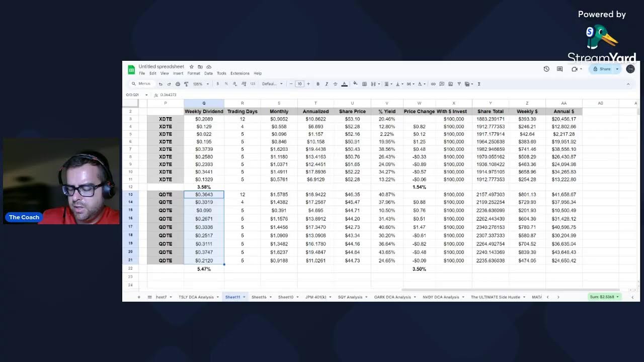Move spreadsheet to a folder icon
The width and height of the screenshot is (644, 362).
pyautogui.click(x=200, y=66)
